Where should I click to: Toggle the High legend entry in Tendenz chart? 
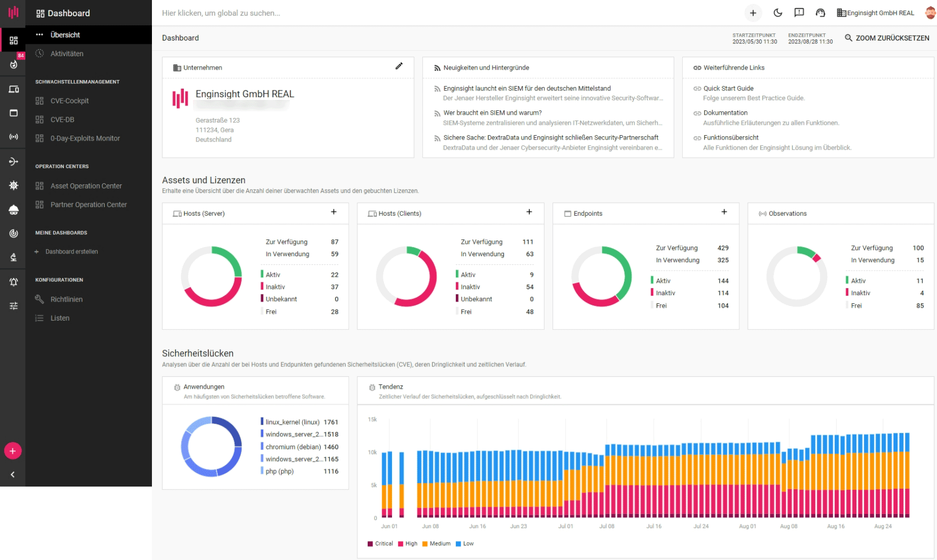tap(408, 543)
